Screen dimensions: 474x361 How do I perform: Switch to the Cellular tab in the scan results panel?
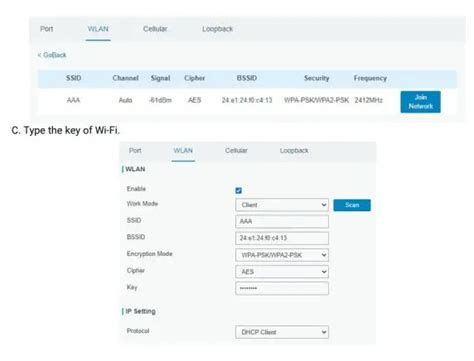tap(155, 29)
